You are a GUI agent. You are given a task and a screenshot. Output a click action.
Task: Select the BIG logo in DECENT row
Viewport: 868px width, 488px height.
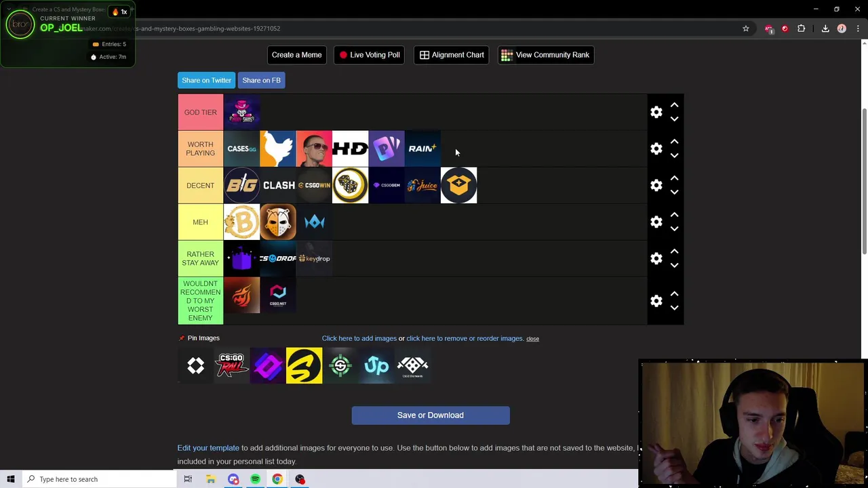[241, 185]
